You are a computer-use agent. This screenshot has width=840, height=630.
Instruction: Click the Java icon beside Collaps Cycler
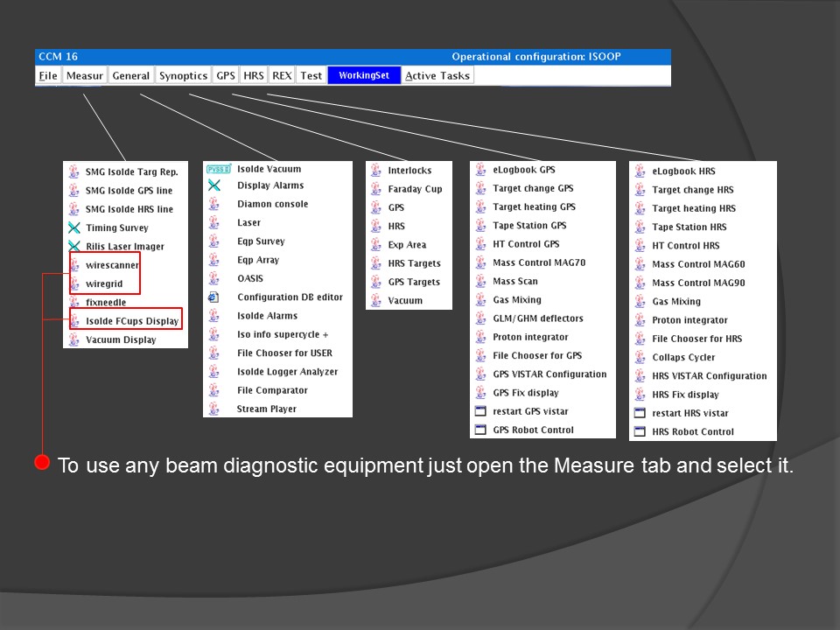640,357
